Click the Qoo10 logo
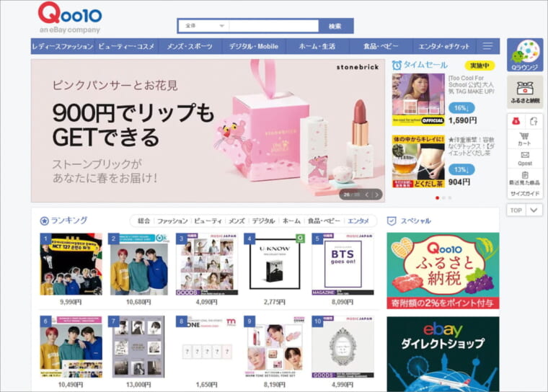Screen dimensions: 548x392 coord(70,17)
